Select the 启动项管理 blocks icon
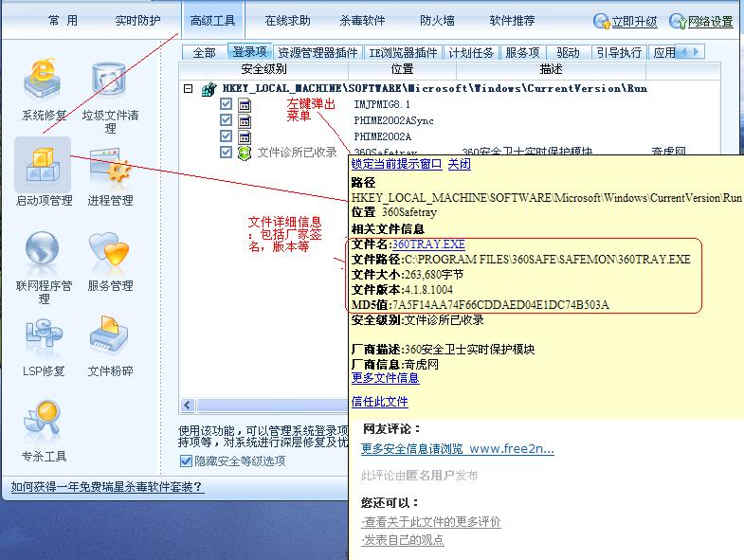The width and height of the screenshot is (744, 560). (x=43, y=164)
